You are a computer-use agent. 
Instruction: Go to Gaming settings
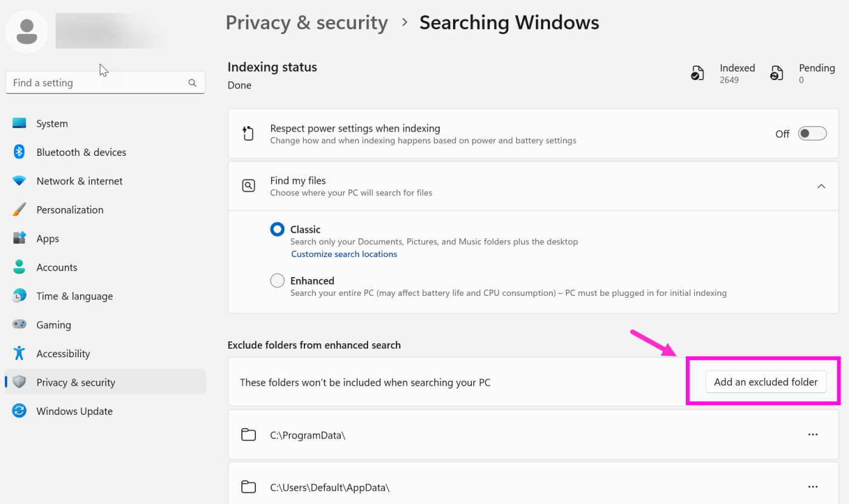tap(106, 324)
